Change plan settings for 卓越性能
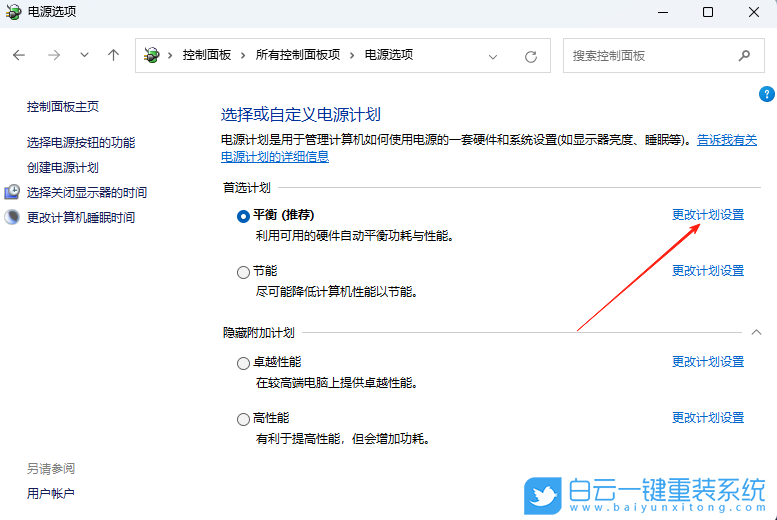Screen dimensions: 777x520 click(708, 362)
